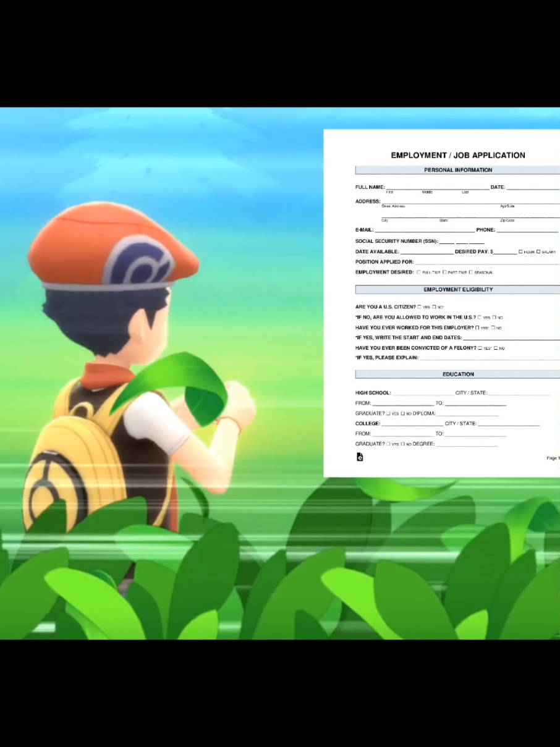Screen dimensions: 560x747
Task: Click the Date field beside Full Name
Action: (533, 187)
